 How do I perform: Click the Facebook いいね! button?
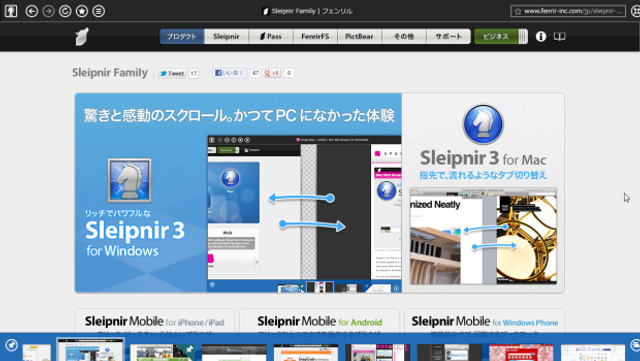tap(229, 73)
